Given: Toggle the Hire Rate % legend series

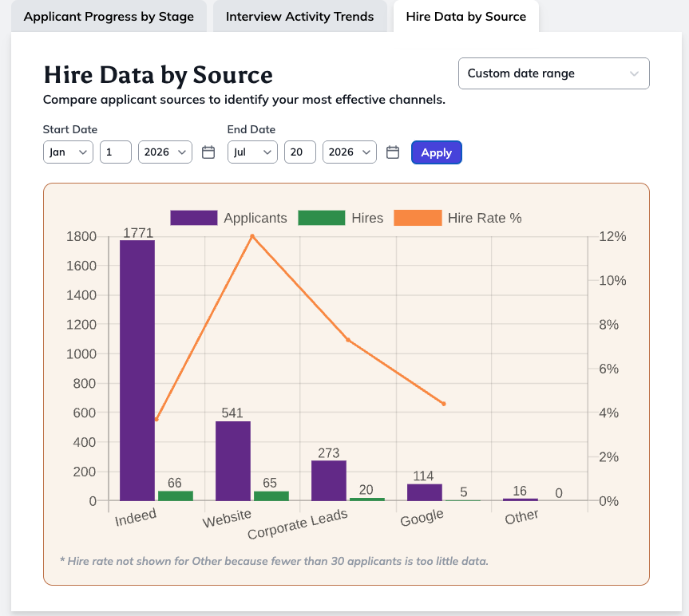Looking at the screenshot, I should point(457,218).
